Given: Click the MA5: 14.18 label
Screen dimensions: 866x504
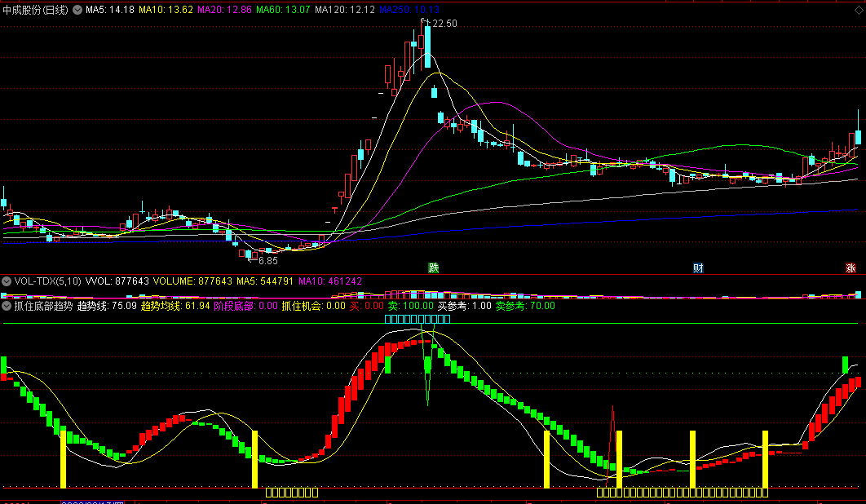Looking at the screenshot, I should [x=110, y=10].
